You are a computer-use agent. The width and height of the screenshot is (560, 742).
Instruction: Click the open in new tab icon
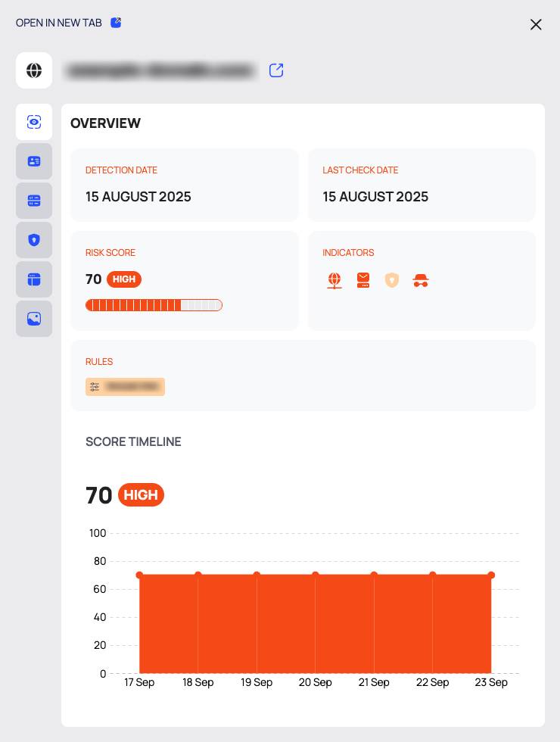[x=116, y=22]
